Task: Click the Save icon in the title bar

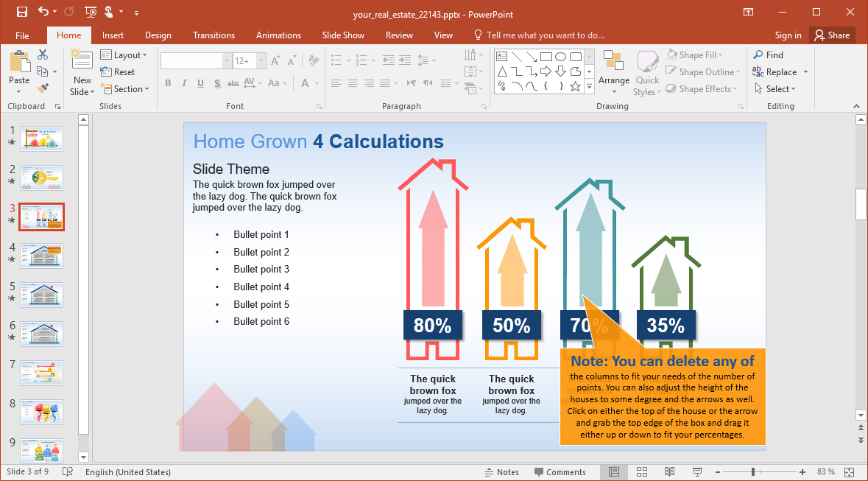Action: point(21,13)
